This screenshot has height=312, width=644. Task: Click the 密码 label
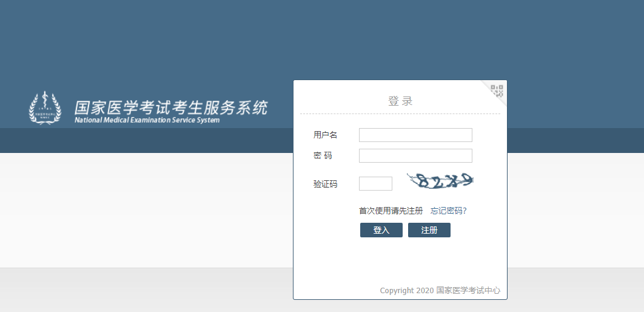coord(323,156)
